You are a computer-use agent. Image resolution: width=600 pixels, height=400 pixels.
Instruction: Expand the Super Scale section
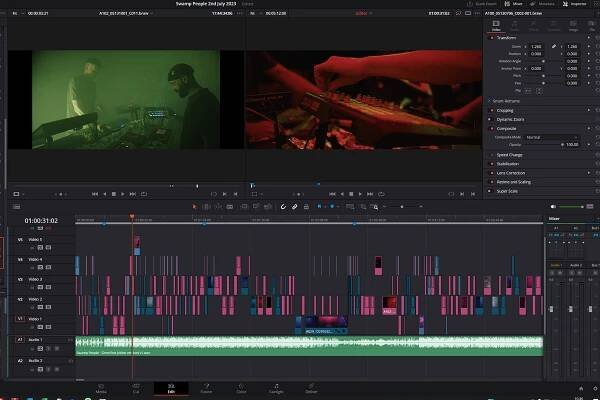(507, 191)
